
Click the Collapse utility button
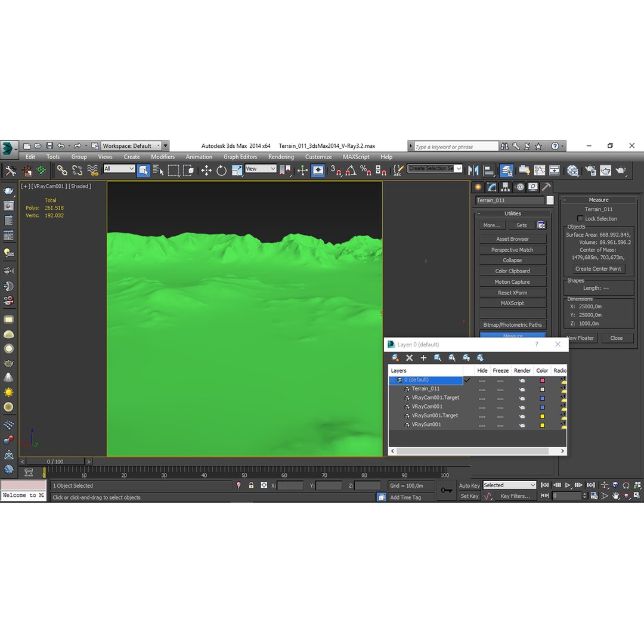click(513, 260)
